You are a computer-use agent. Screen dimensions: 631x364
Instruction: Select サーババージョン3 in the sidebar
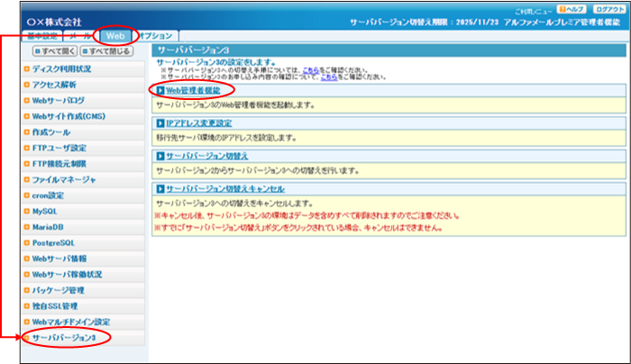tap(63, 338)
